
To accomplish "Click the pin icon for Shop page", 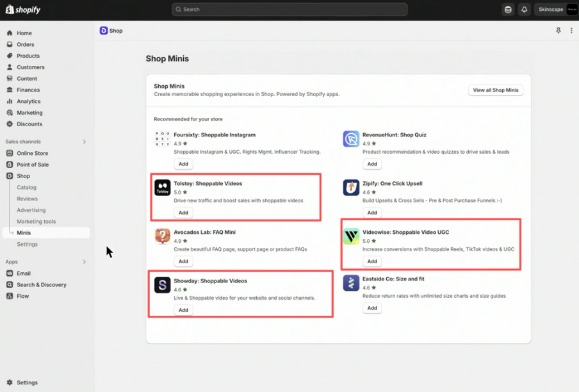I will pos(559,31).
